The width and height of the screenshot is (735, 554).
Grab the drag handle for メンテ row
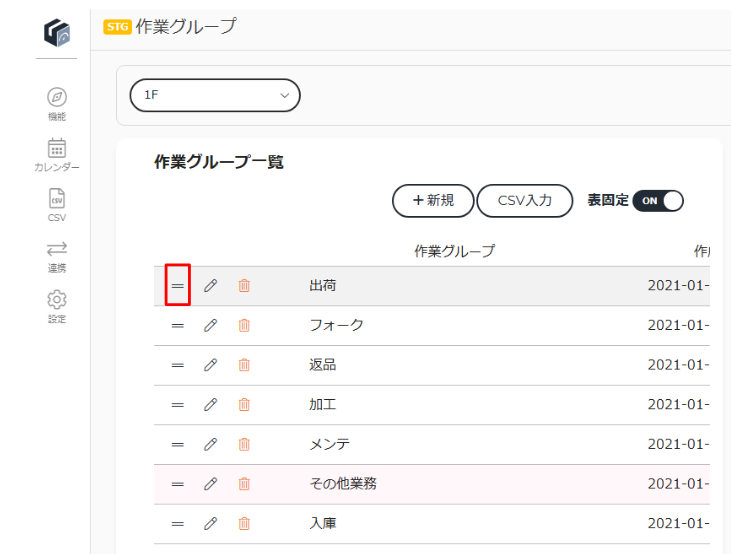tap(178, 444)
